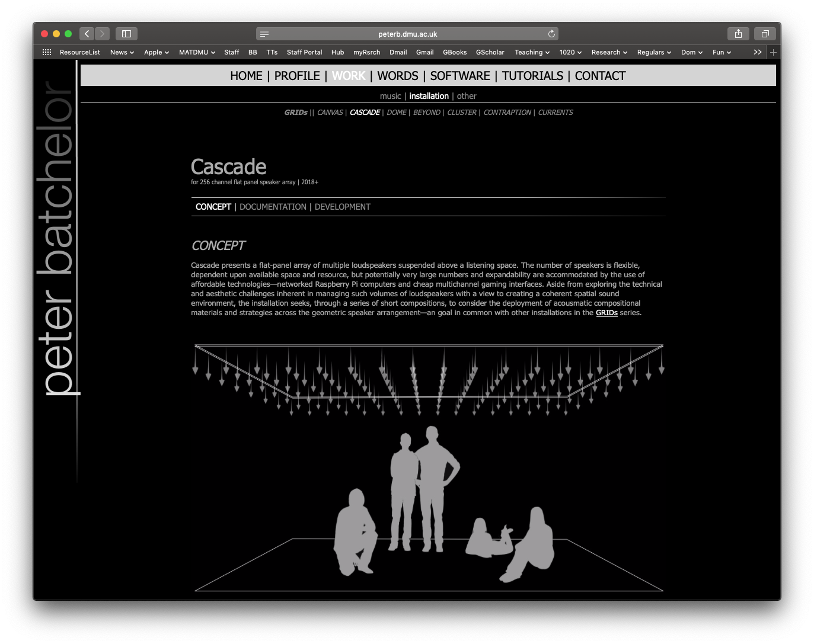814x644 pixels.
Task: Open the BEYOND installation link
Action: pyautogui.click(x=427, y=113)
